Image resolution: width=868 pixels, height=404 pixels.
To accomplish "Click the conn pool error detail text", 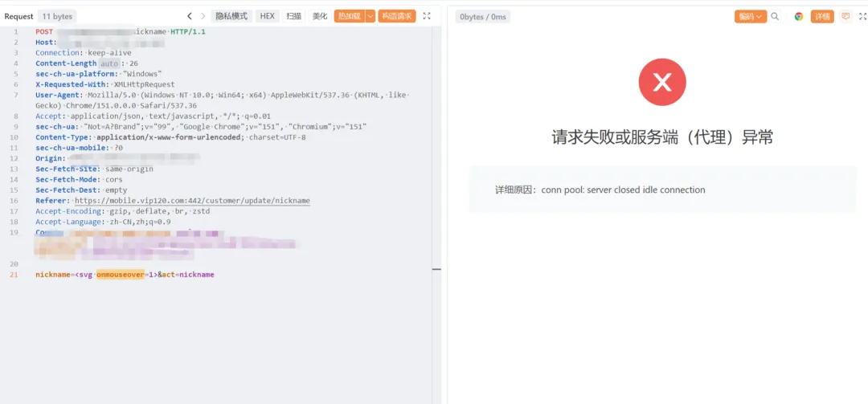I will pyautogui.click(x=624, y=190).
